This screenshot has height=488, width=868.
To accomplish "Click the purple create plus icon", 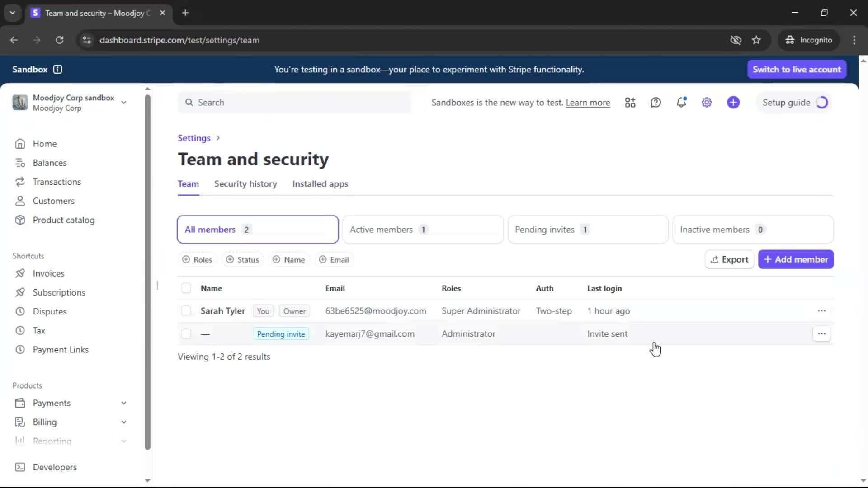I will pyautogui.click(x=733, y=103).
